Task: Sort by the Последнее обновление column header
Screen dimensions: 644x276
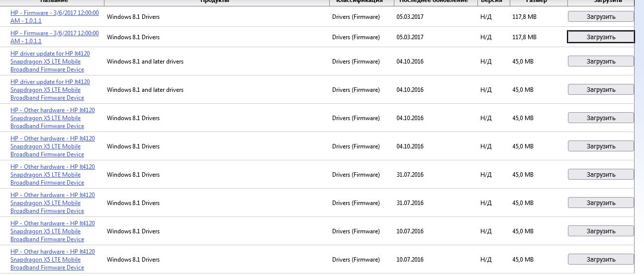Action: click(x=434, y=2)
